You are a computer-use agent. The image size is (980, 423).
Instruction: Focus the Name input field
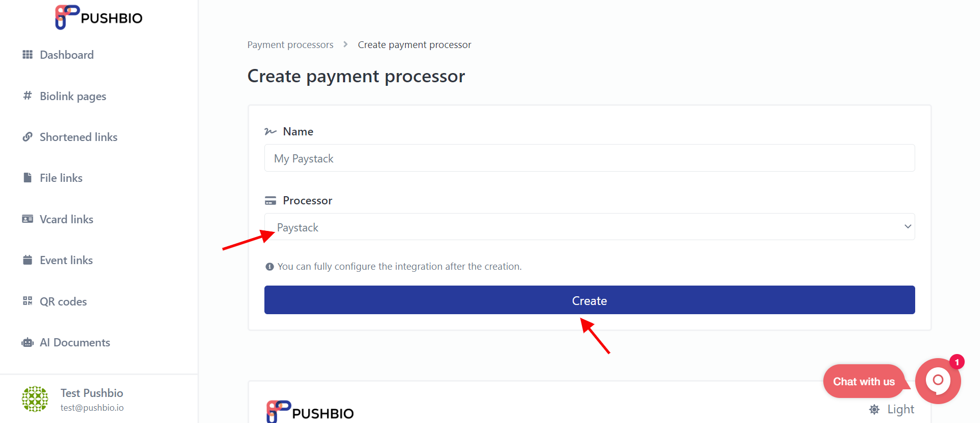(x=590, y=158)
